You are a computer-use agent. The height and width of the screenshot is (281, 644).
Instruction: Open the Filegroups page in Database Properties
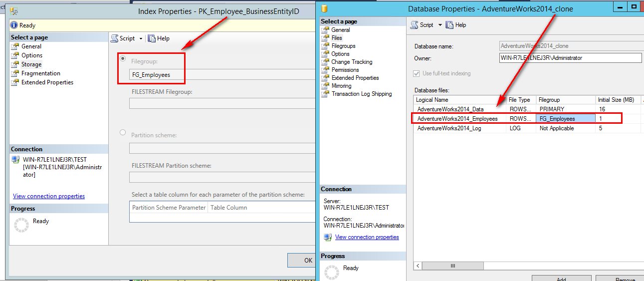[343, 46]
